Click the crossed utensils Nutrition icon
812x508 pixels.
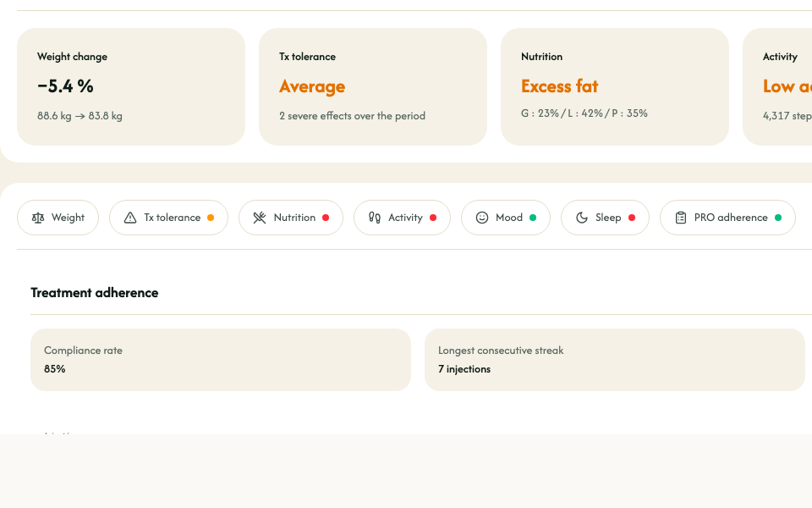[260, 218]
